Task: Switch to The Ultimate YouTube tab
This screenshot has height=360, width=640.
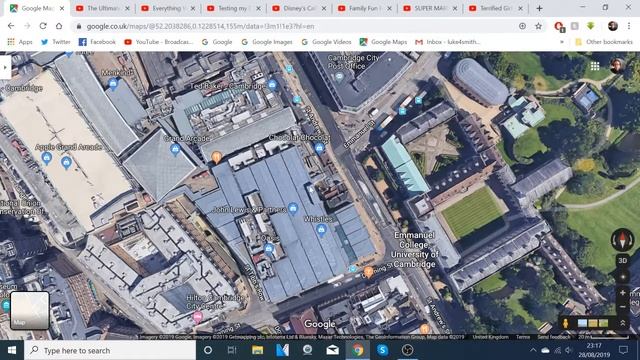Action: [x=103, y=8]
